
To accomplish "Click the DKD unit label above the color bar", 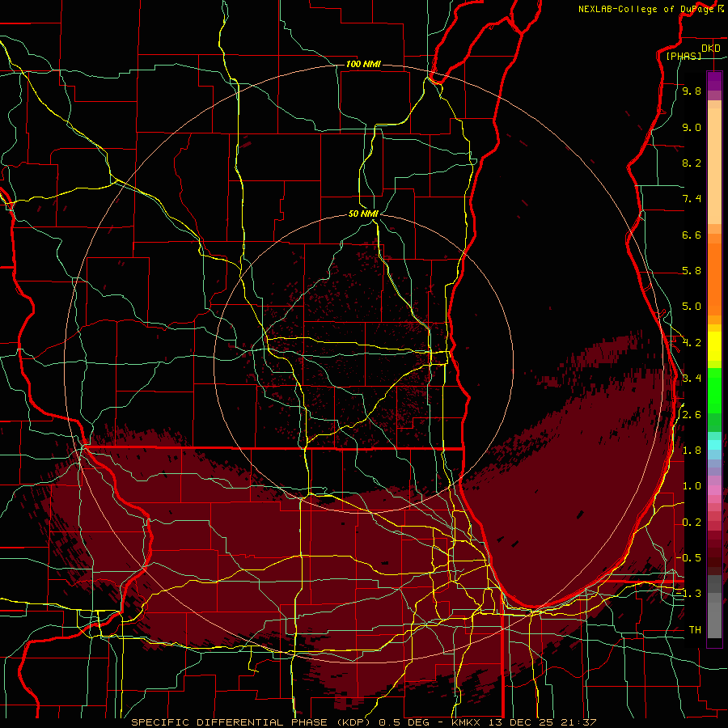I will (710, 48).
